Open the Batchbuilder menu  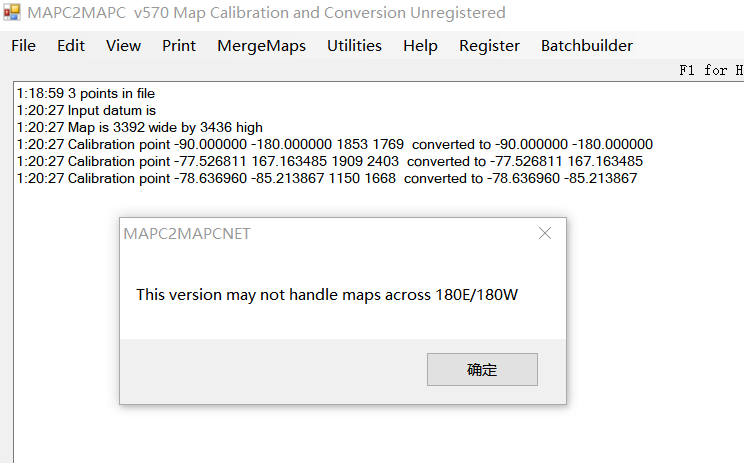pyautogui.click(x=586, y=46)
